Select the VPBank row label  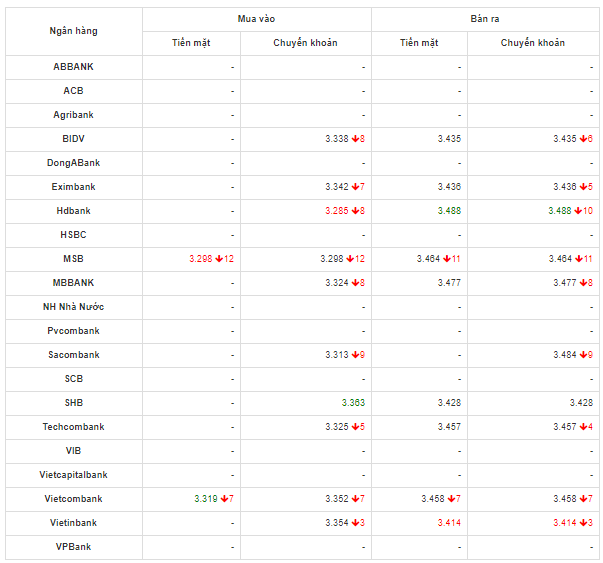74,547
